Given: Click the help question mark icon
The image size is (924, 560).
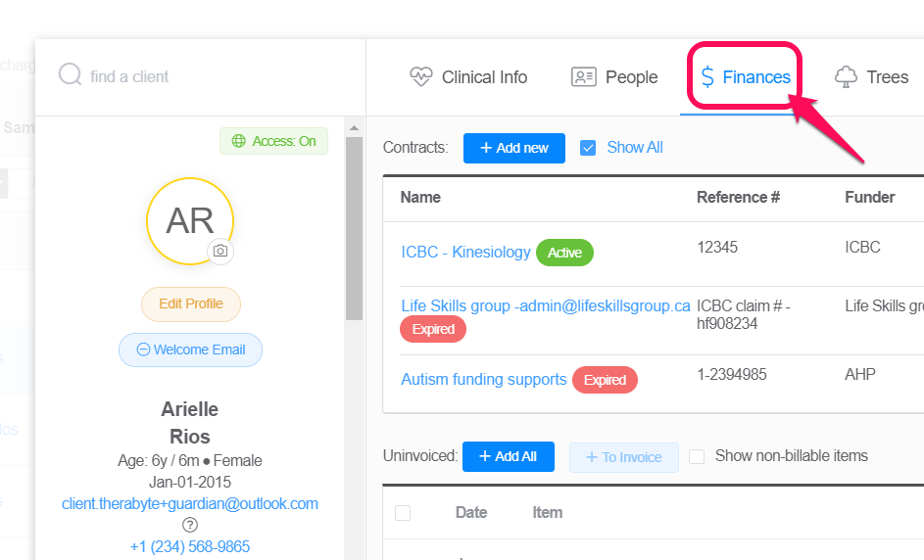Looking at the screenshot, I should (x=190, y=525).
